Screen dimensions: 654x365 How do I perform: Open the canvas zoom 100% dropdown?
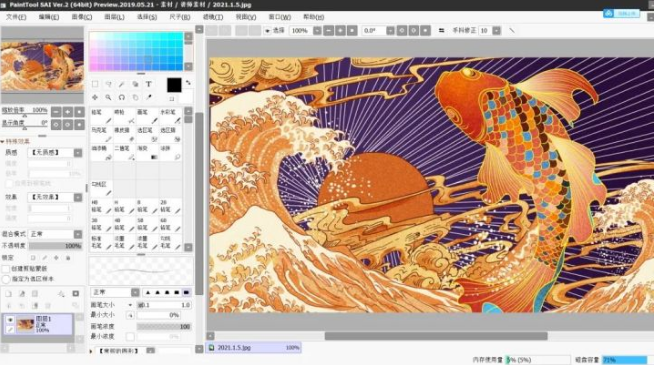pos(317,30)
